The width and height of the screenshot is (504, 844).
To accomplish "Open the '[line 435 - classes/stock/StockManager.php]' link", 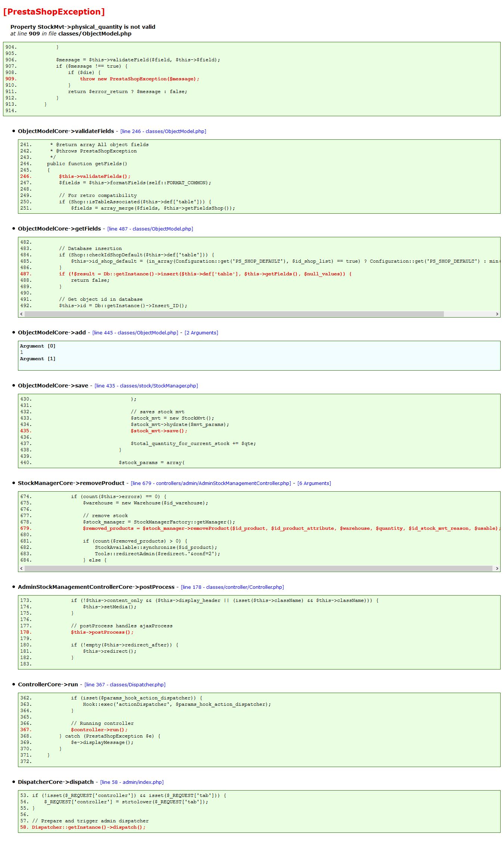I will pos(146,386).
